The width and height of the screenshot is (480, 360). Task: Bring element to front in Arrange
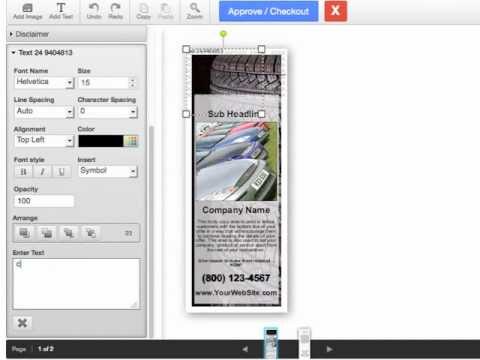[x=24, y=233]
